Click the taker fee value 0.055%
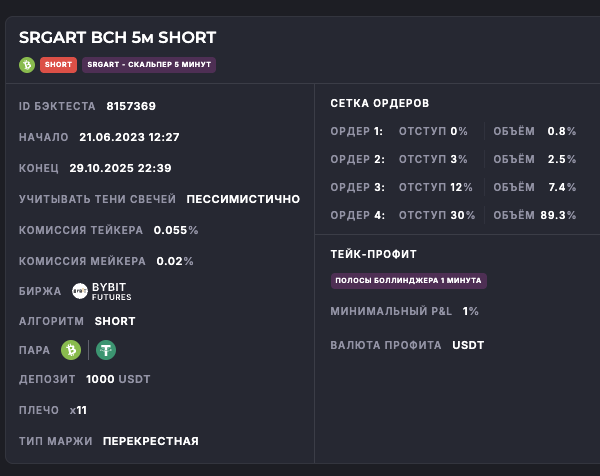 (176, 230)
